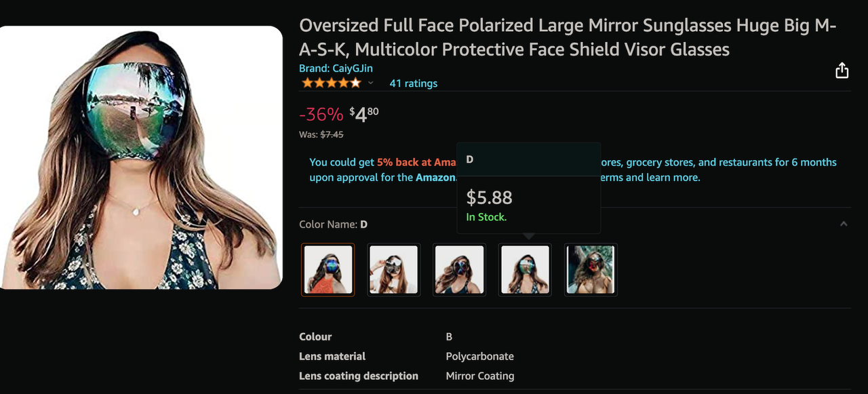Click the -36% discount label
This screenshot has width=868, height=394.
pyautogui.click(x=321, y=114)
